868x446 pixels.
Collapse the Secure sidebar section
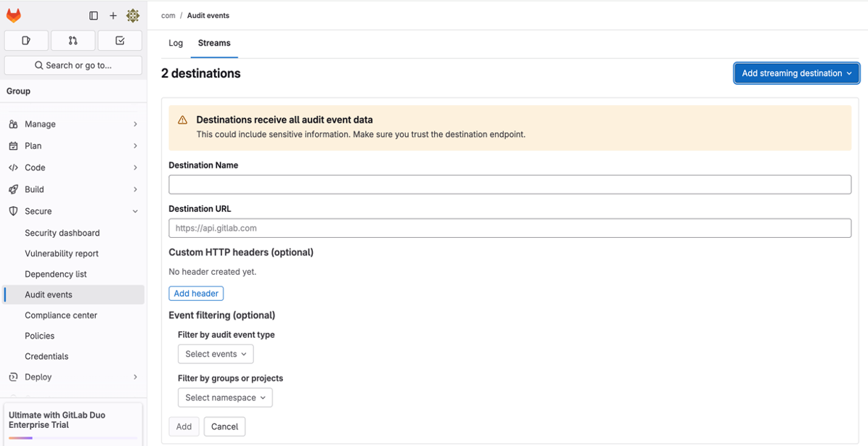point(73,211)
